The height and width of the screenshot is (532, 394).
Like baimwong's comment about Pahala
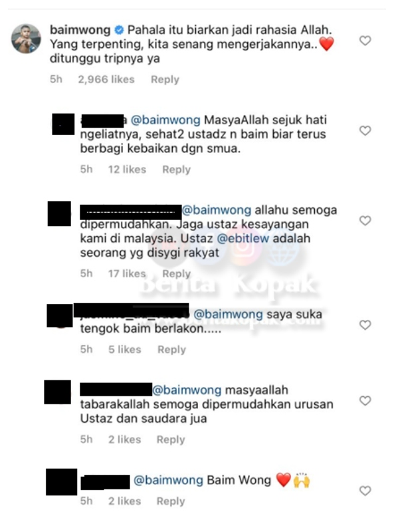click(365, 41)
